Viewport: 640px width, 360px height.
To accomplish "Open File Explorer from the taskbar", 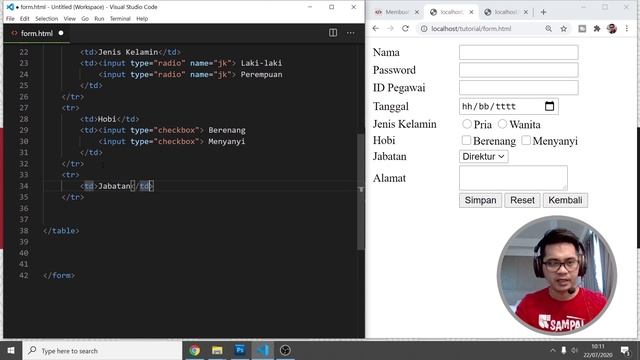I will click(x=217, y=350).
